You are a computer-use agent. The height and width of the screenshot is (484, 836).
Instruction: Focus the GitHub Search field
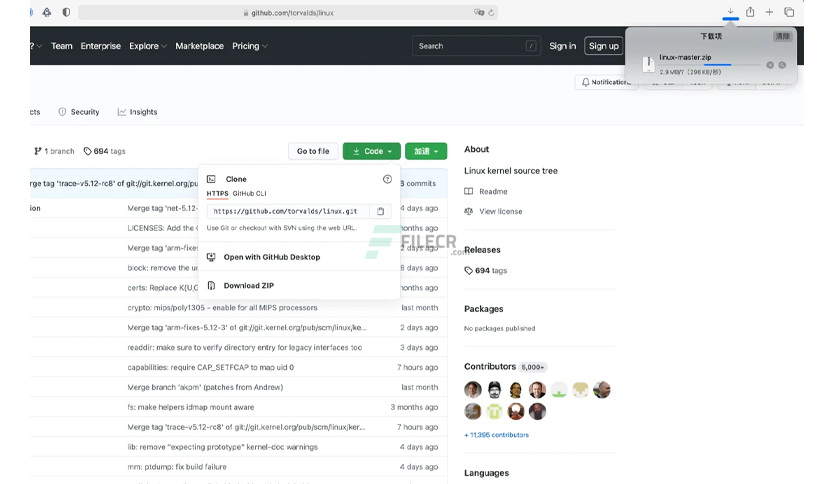[476, 46]
